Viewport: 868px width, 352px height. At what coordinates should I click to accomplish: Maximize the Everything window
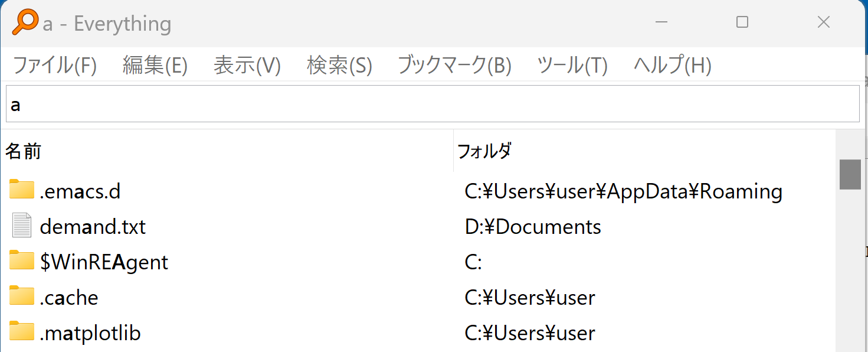742,22
